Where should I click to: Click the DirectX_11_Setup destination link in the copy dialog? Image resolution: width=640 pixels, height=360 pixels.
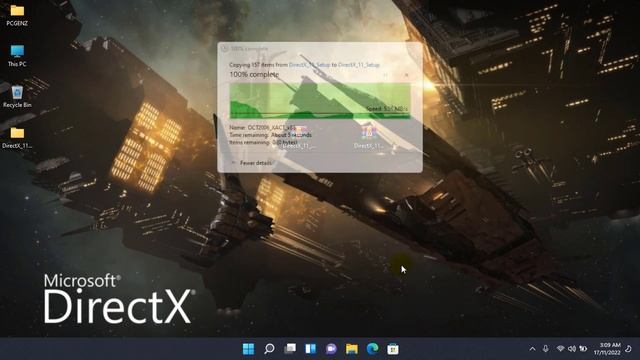click(x=359, y=65)
